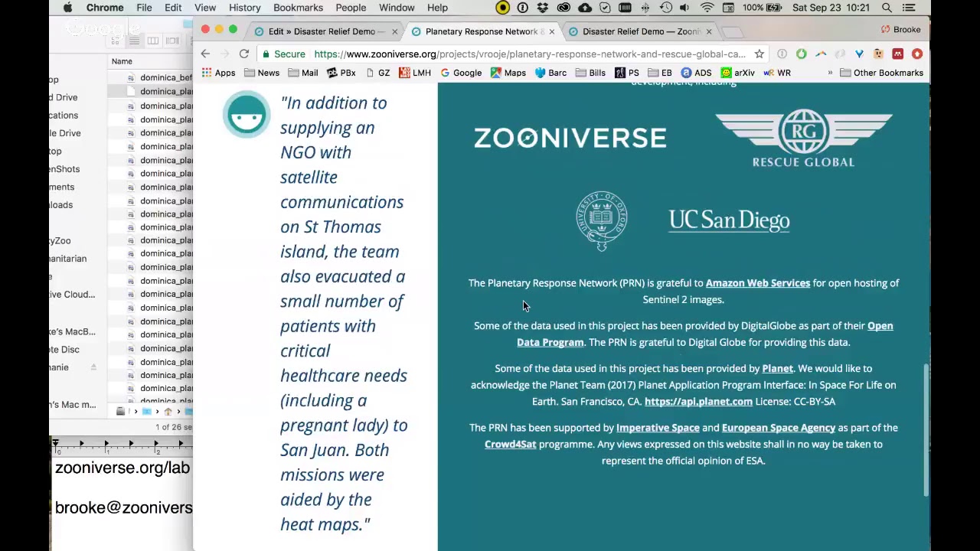Screen dimensions: 980x551
Task: Open the Apps bookmark shortcut
Action: click(x=218, y=73)
